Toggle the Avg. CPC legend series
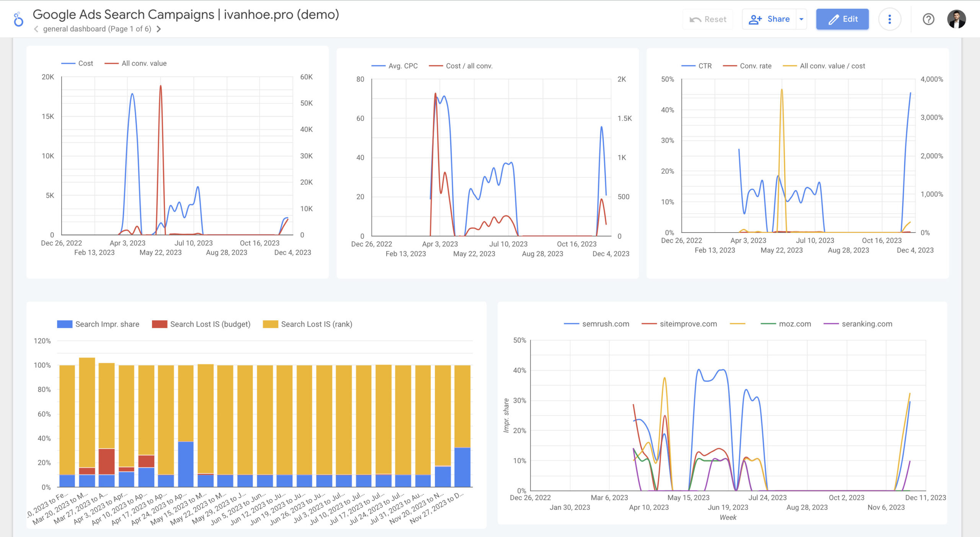This screenshot has height=537, width=980. [x=402, y=66]
